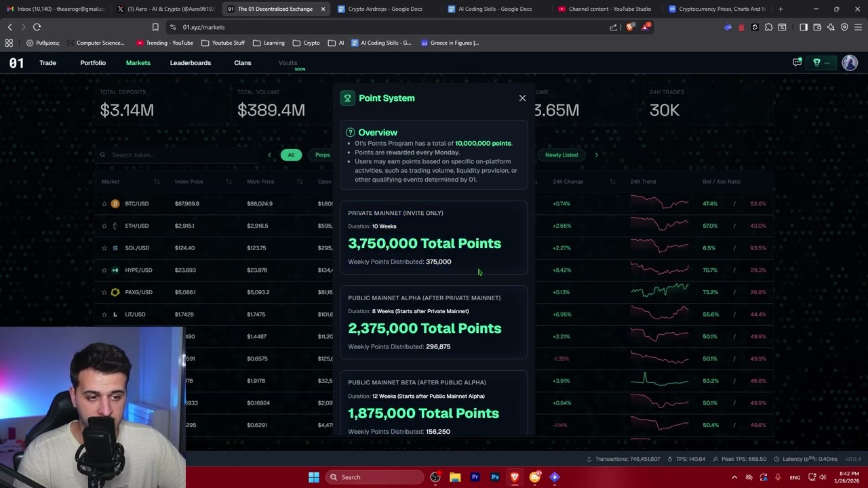Image resolution: width=868 pixels, height=488 pixels.
Task: Favorite LIT/USD with its star
Action: coord(104,314)
